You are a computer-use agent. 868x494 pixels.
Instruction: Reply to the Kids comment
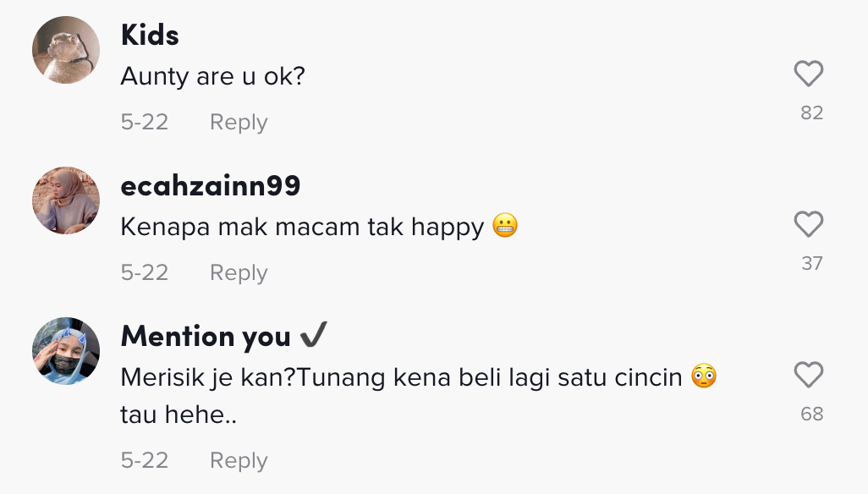point(239,123)
